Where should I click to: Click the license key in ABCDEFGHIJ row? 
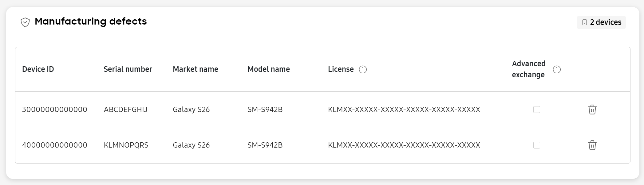404,110
